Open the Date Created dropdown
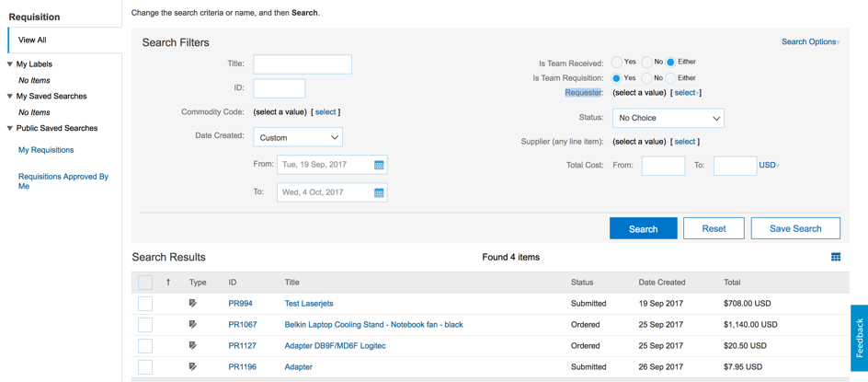The height and width of the screenshot is (382, 868). [x=298, y=137]
